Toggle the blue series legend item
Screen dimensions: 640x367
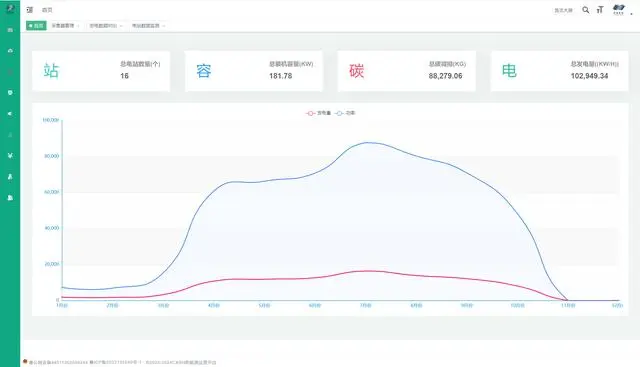345,113
